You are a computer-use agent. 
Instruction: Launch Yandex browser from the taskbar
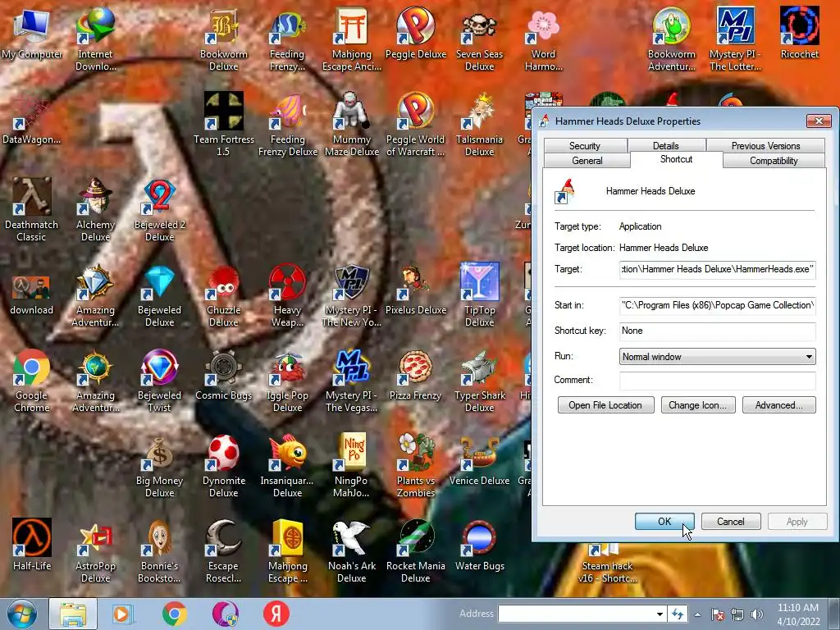pyautogui.click(x=276, y=614)
